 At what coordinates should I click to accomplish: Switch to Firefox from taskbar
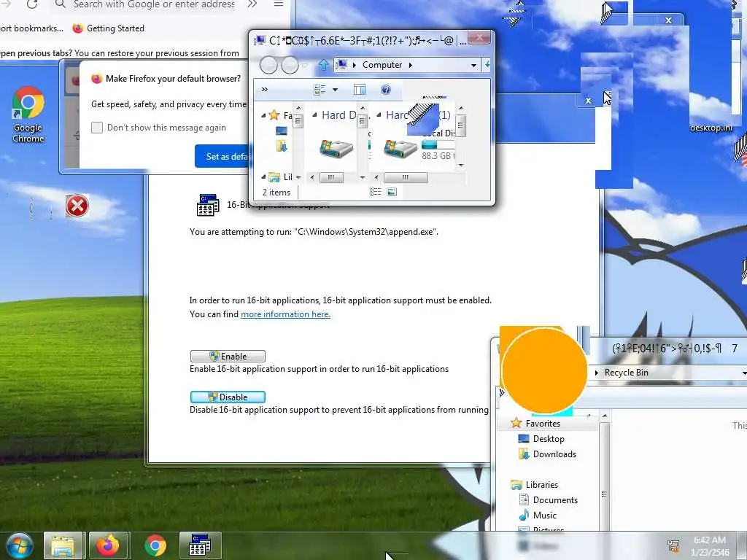108,545
